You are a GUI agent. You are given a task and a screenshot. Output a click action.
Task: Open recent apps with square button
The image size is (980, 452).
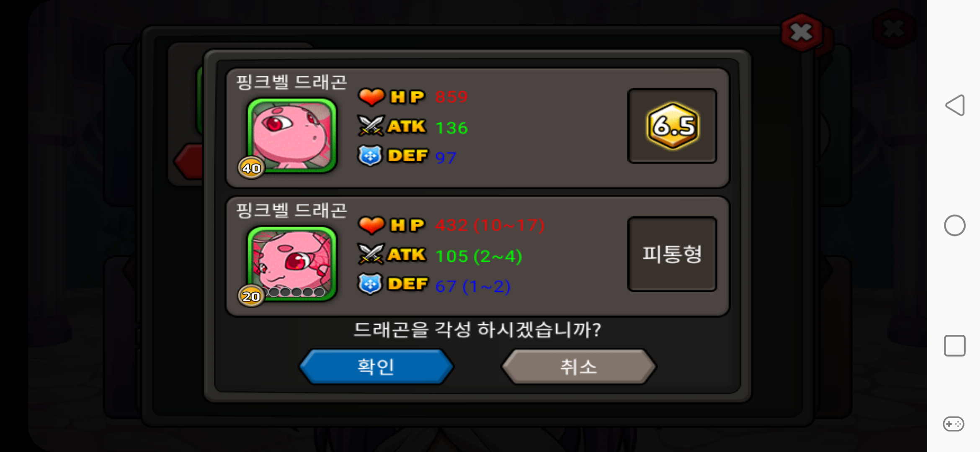(x=955, y=346)
